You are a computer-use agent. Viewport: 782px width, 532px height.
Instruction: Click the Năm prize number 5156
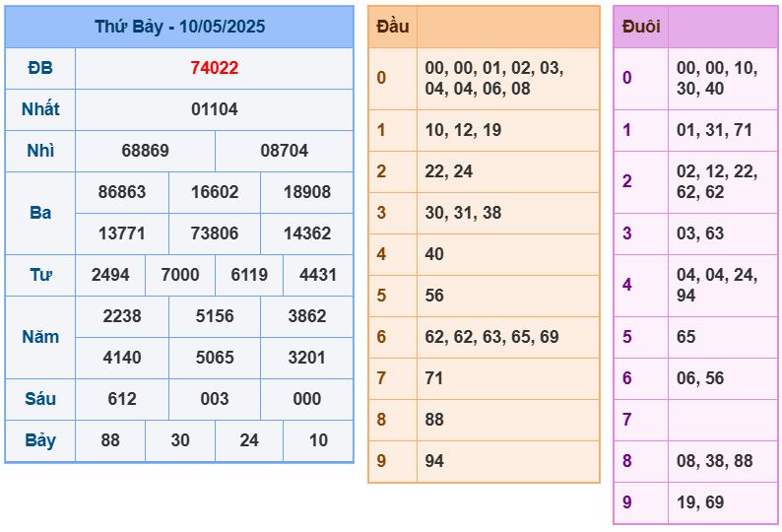coord(215,316)
